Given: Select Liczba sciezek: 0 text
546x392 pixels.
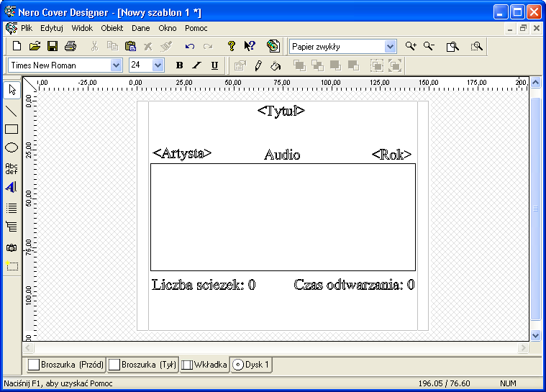Looking at the screenshot, I should 204,285.
